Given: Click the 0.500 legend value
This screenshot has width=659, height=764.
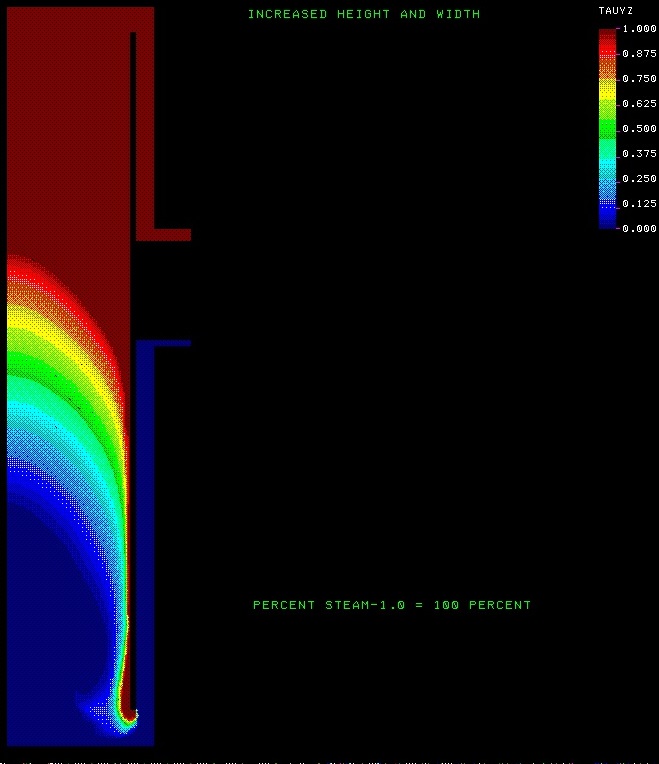Looking at the screenshot, I should coord(640,129).
